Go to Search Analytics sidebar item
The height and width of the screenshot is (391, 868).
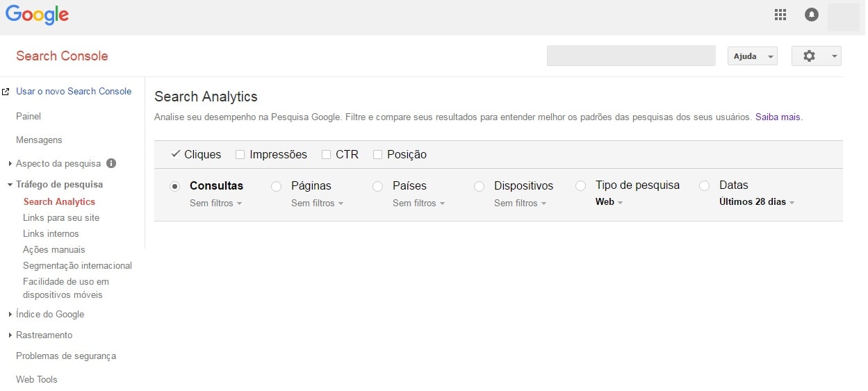(x=59, y=201)
